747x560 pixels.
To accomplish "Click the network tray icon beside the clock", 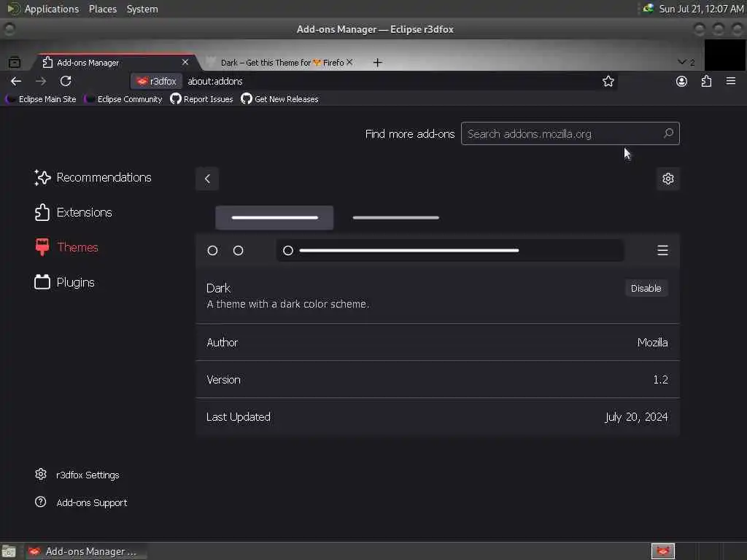I will pos(648,9).
